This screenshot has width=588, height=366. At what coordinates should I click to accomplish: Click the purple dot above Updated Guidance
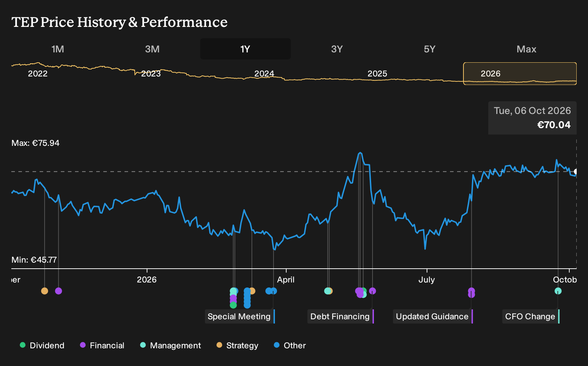(x=471, y=291)
